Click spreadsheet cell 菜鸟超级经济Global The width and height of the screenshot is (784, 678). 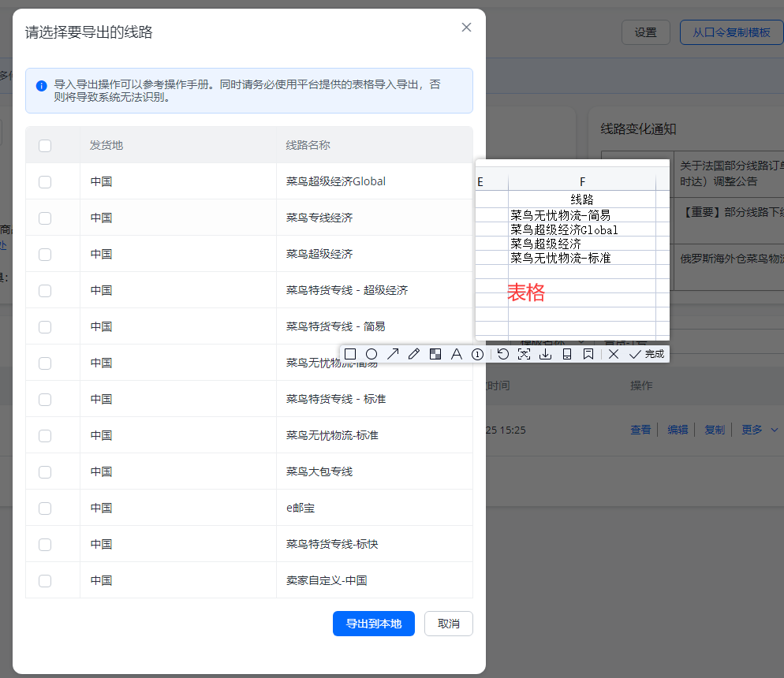click(x=582, y=230)
